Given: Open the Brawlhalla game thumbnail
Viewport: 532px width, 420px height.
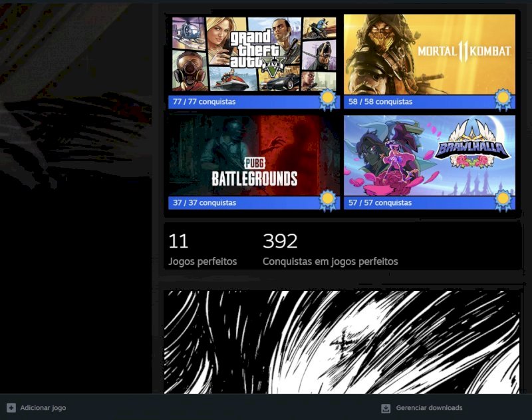Looking at the screenshot, I should pyautogui.click(x=430, y=154).
